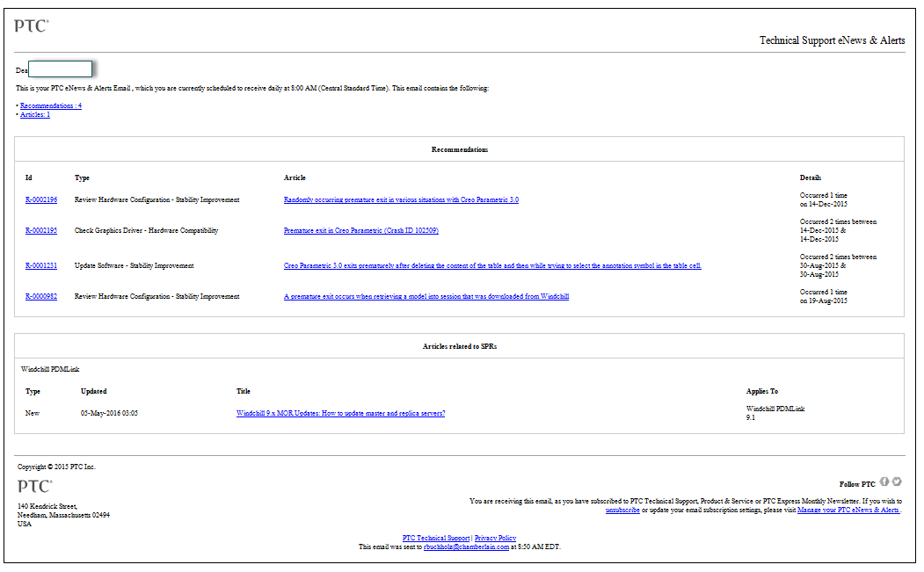Open PTC Technical Support footer link
The width and height of the screenshot is (924, 572).
pos(436,538)
